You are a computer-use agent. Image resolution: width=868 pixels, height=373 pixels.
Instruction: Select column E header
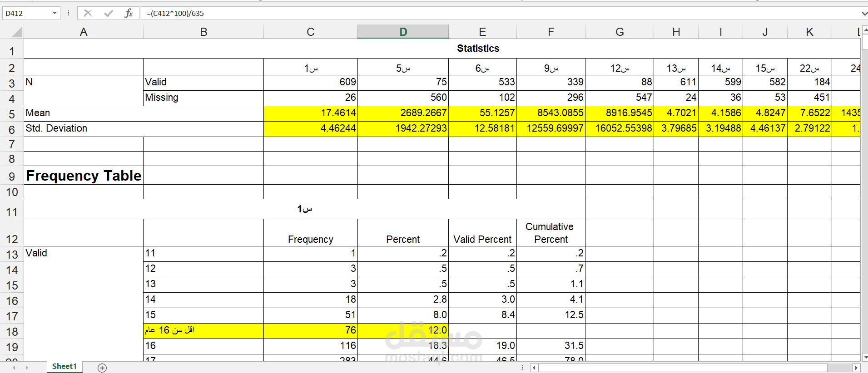(x=482, y=32)
